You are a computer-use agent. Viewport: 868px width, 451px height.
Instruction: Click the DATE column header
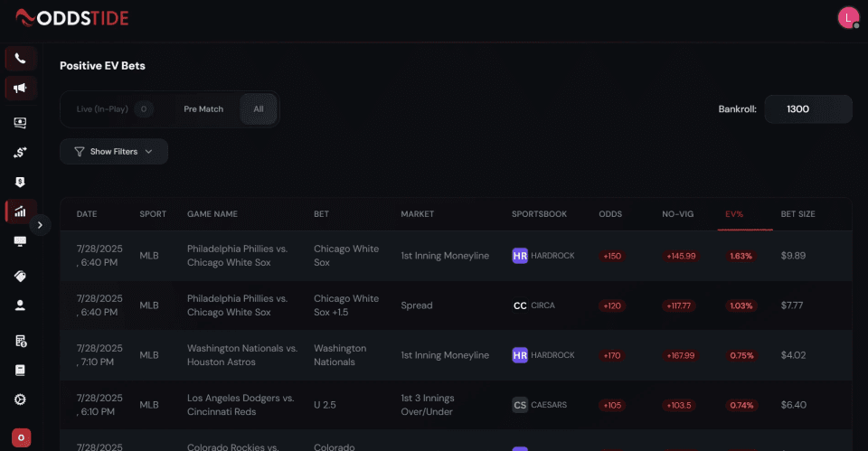coord(87,214)
